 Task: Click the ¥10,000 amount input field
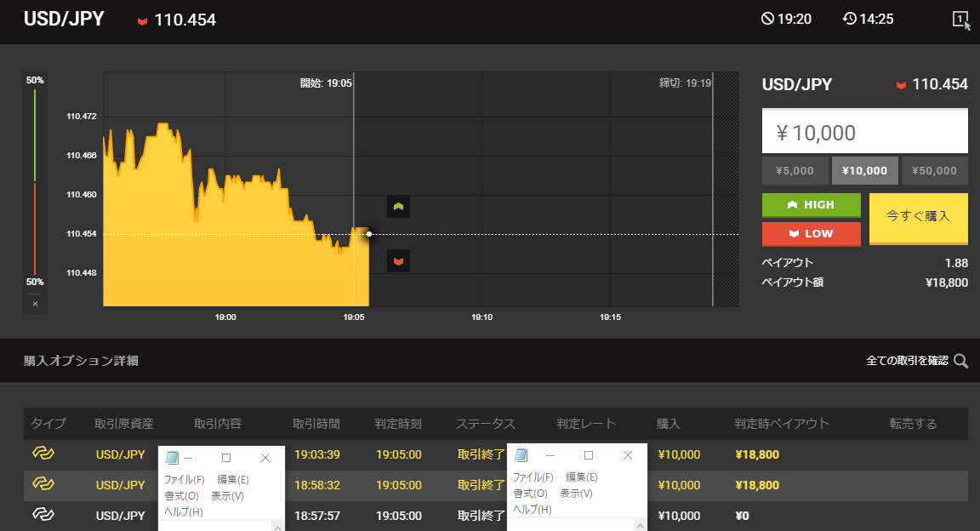pyautogui.click(x=864, y=133)
